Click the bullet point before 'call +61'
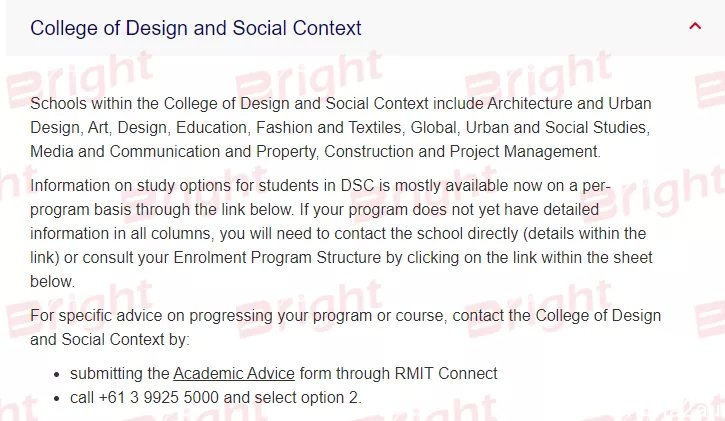 (x=57, y=398)
